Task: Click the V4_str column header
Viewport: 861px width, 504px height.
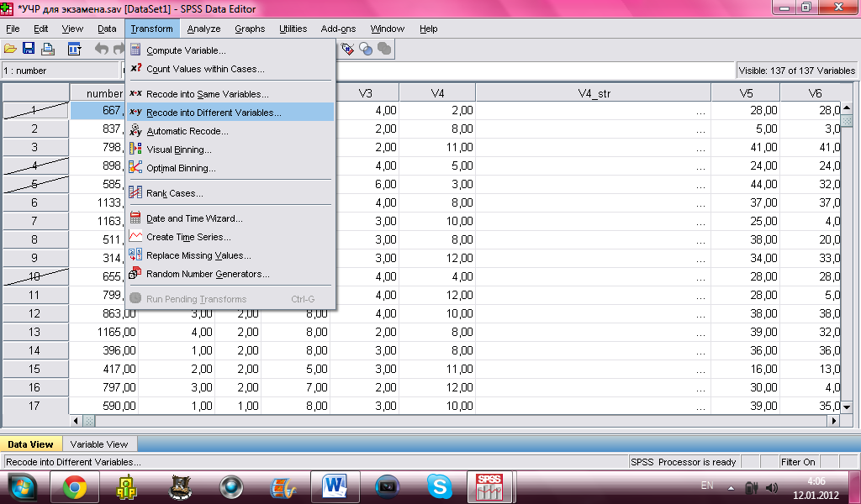Action: (x=594, y=93)
